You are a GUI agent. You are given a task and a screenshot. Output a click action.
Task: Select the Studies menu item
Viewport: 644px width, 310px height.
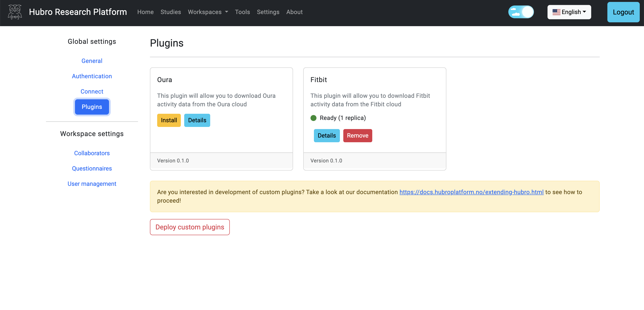click(171, 12)
